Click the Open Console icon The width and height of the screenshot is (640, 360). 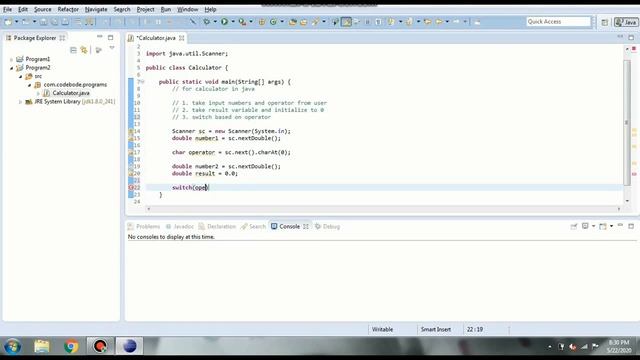[x=602, y=226]
